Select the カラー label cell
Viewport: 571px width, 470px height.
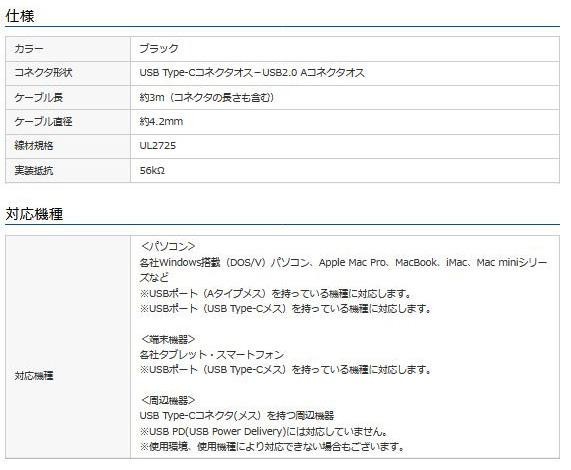click(68, 49)
